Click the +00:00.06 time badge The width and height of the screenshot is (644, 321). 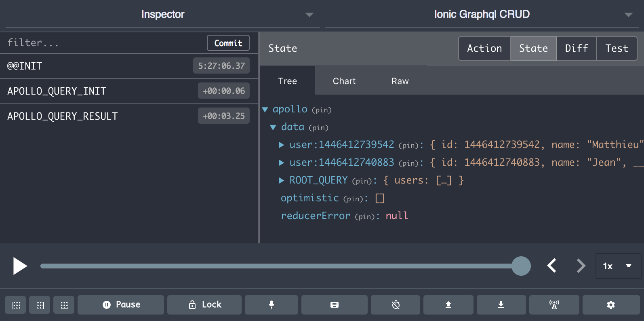tap(224, 91)
